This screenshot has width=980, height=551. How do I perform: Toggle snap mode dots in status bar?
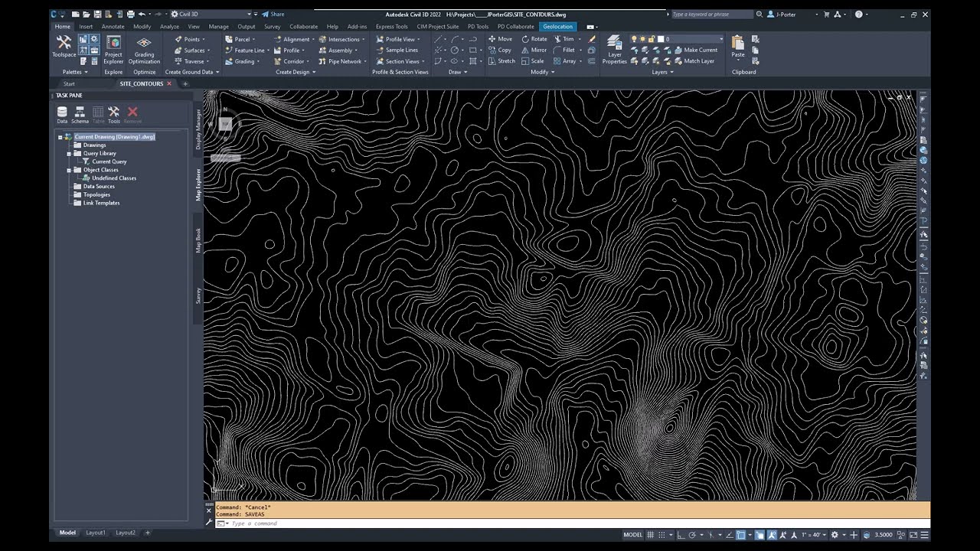pos(662,535)
